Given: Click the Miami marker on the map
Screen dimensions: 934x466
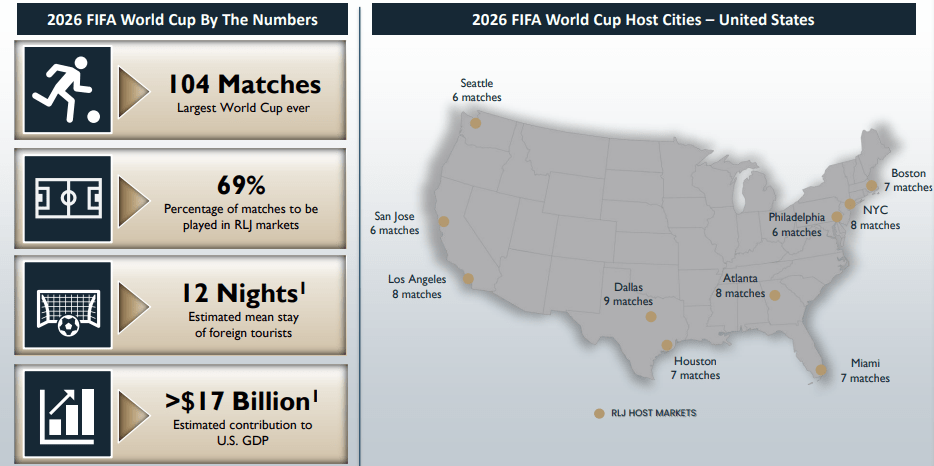Looking at the screenshot, I should 821,370.
